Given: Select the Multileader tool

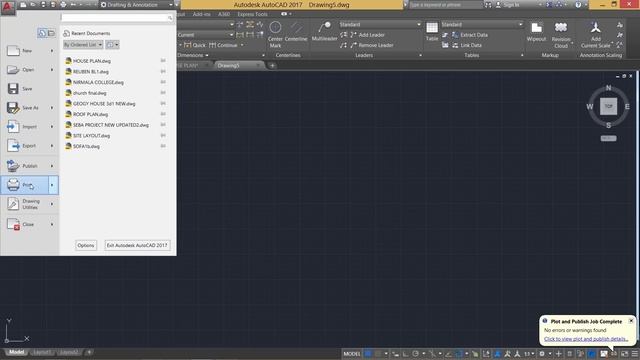Looking at the screenshot, I should click(x=324, y=32).
